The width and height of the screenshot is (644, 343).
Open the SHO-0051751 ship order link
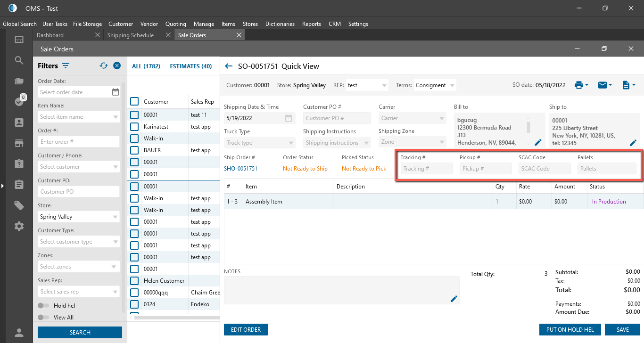[x=240, y=169]
